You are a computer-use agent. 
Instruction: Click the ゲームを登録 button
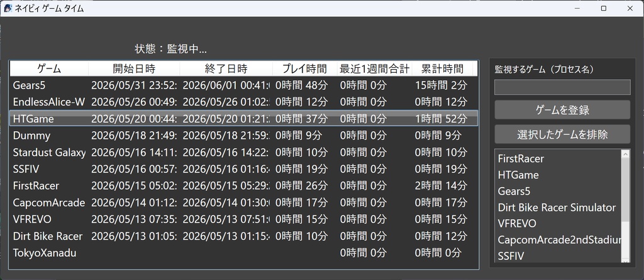coord(562,110)
